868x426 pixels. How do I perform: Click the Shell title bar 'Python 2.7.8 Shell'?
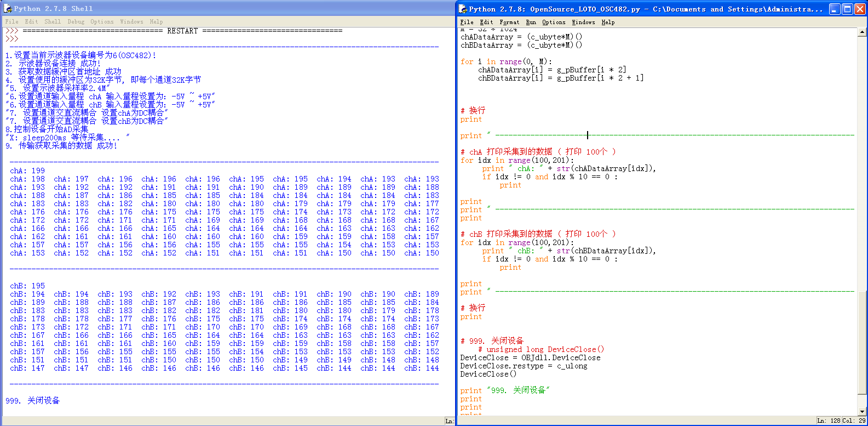[53, 8]
